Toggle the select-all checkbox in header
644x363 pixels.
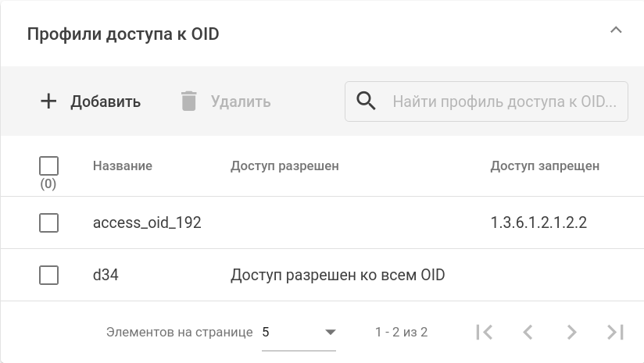48,165
